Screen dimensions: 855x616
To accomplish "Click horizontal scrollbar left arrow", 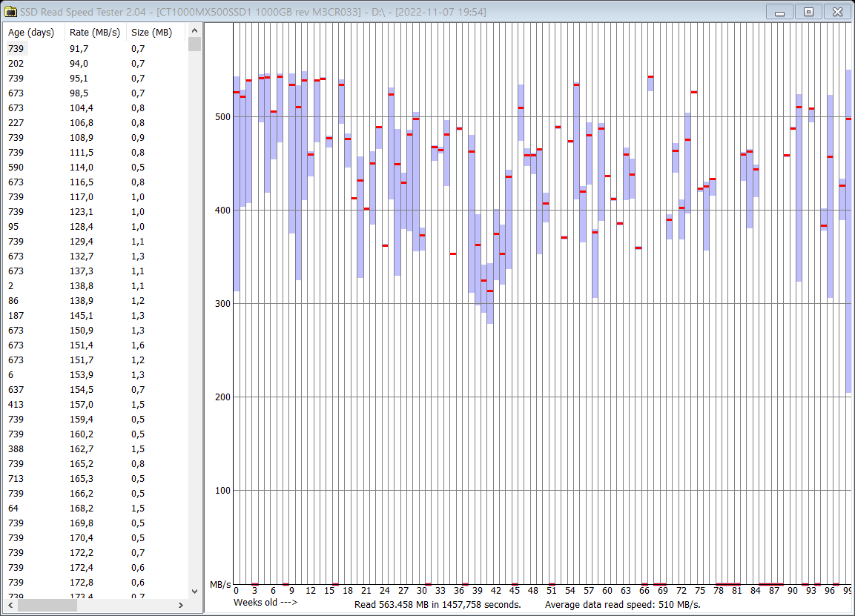I will [x=10, y=605].
